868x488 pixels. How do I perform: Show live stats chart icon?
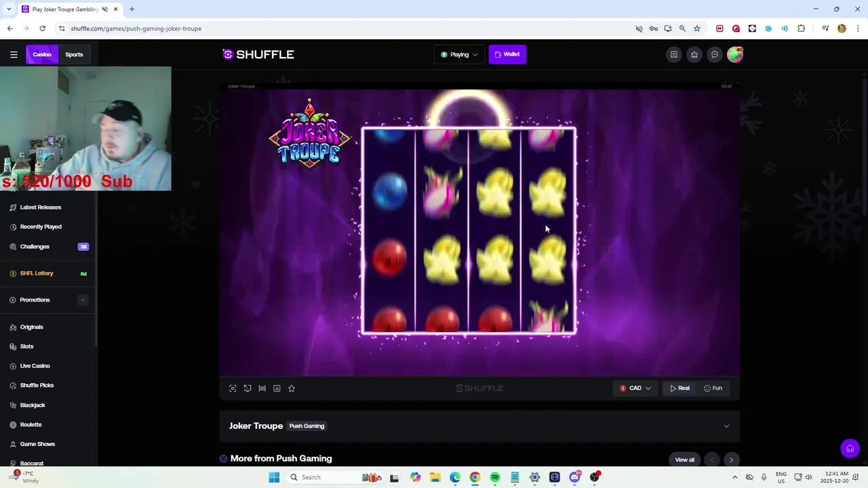point(277,388)
